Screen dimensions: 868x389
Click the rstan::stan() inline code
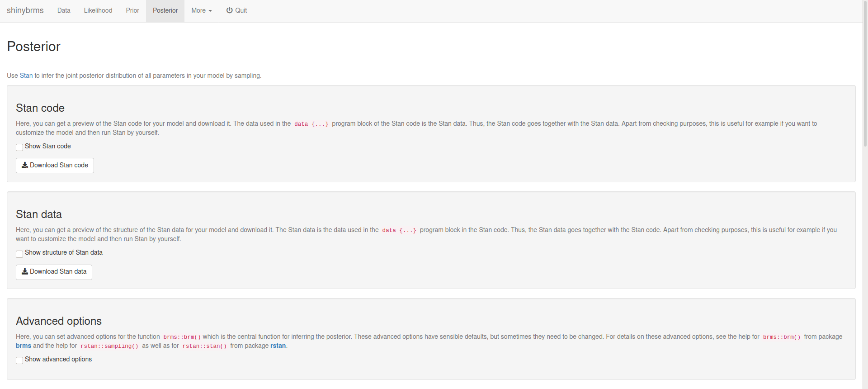tap(204, 346)
